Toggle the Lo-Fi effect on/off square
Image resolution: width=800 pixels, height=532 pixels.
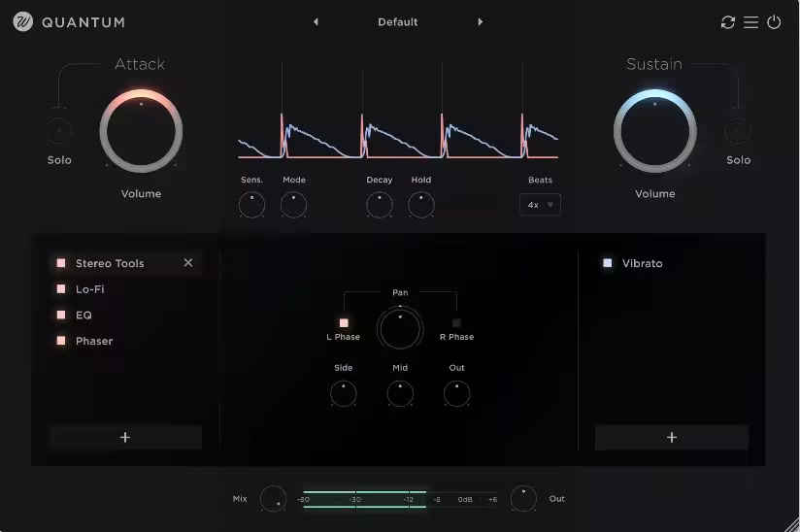(61, 289)
